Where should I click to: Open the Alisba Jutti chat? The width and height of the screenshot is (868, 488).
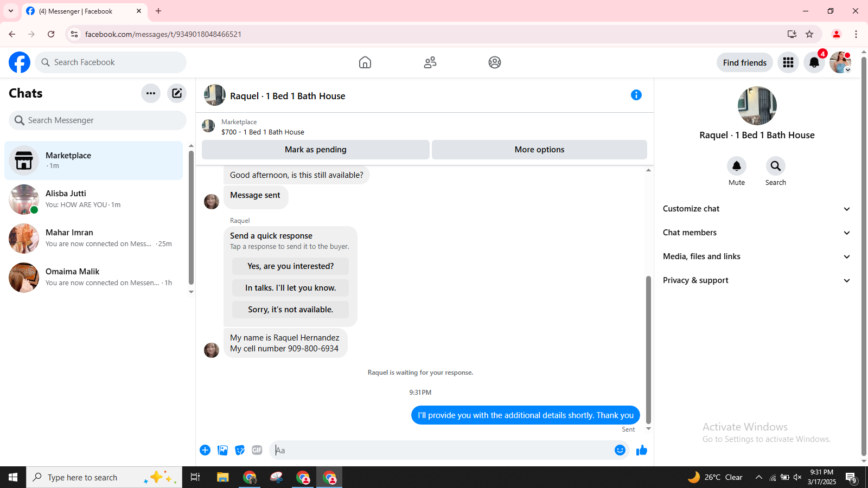pyautogui.click(x=93, y=200)
